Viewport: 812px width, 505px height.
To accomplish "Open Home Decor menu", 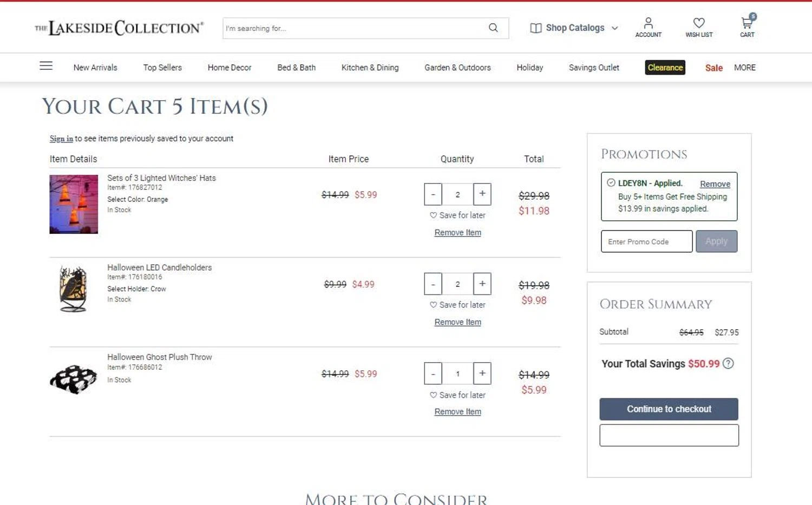I will tap(230, 68).
